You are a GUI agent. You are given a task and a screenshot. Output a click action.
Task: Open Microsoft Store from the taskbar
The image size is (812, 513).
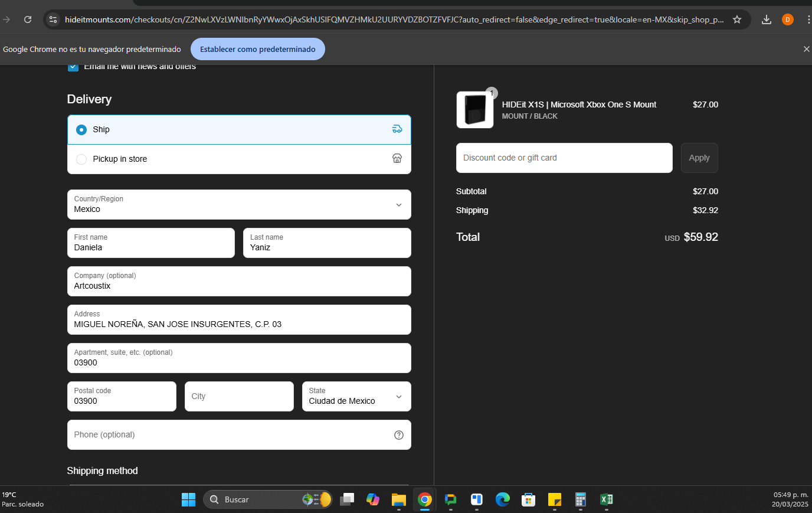529,499
